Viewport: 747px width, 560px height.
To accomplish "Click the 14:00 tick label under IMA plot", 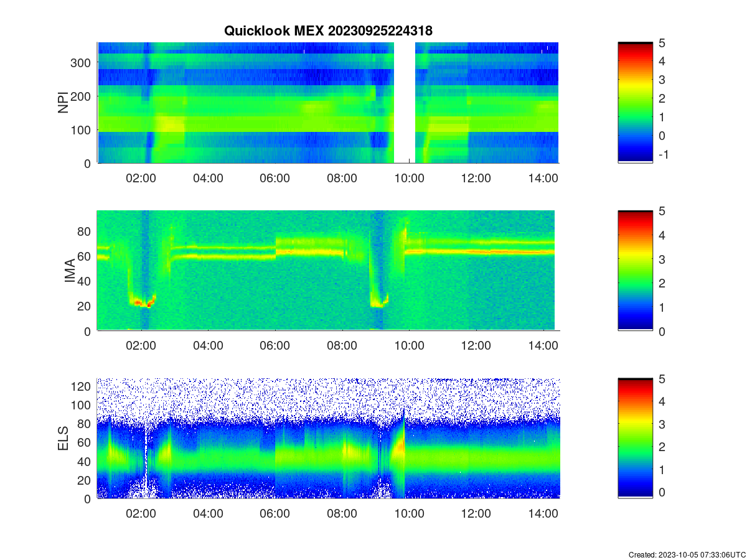I will (543, 346).
